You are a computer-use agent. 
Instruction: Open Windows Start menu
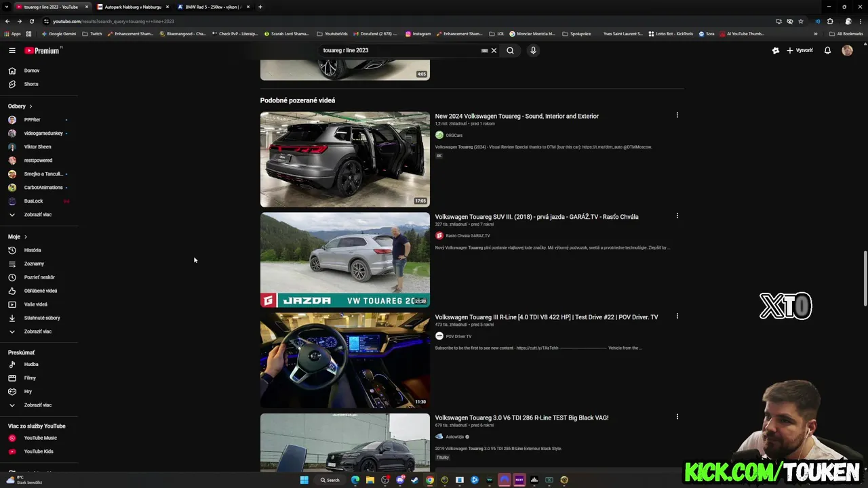coord(304,480)
